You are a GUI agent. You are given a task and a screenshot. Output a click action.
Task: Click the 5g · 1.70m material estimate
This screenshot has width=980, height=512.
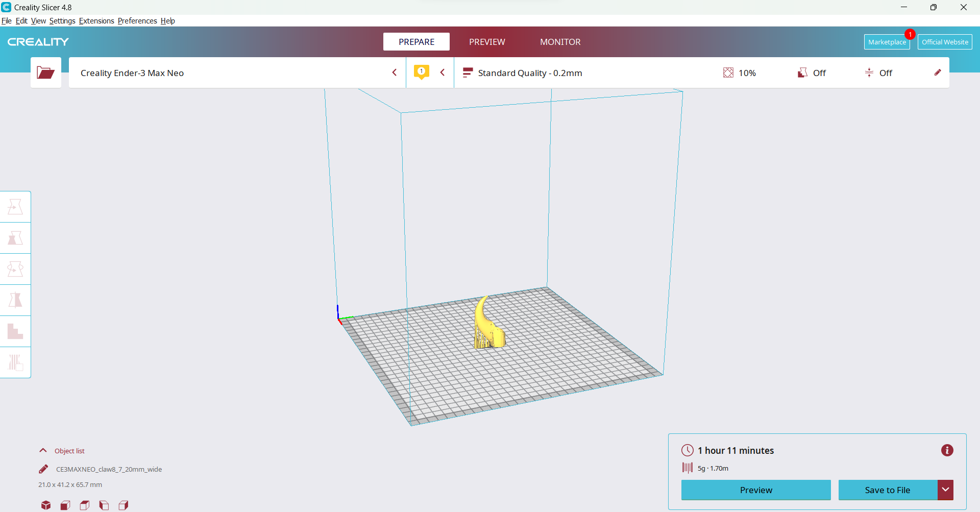[713, 468]
